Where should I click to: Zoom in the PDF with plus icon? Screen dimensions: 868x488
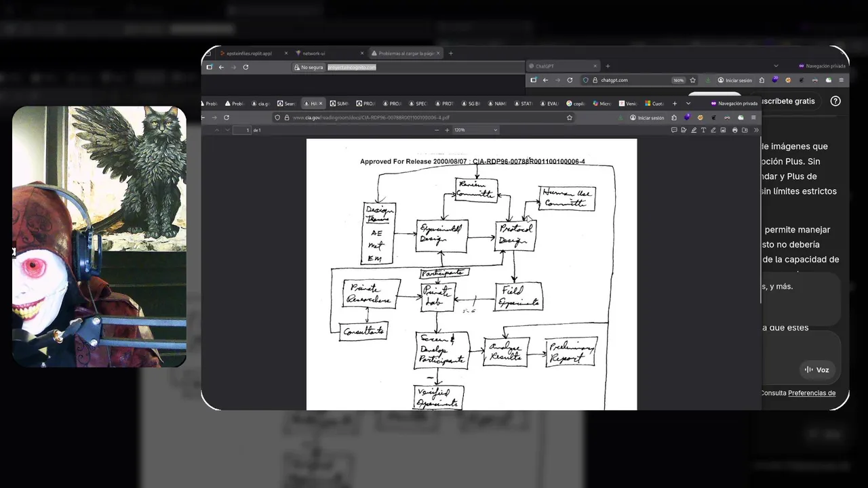[x=447, y=130]
